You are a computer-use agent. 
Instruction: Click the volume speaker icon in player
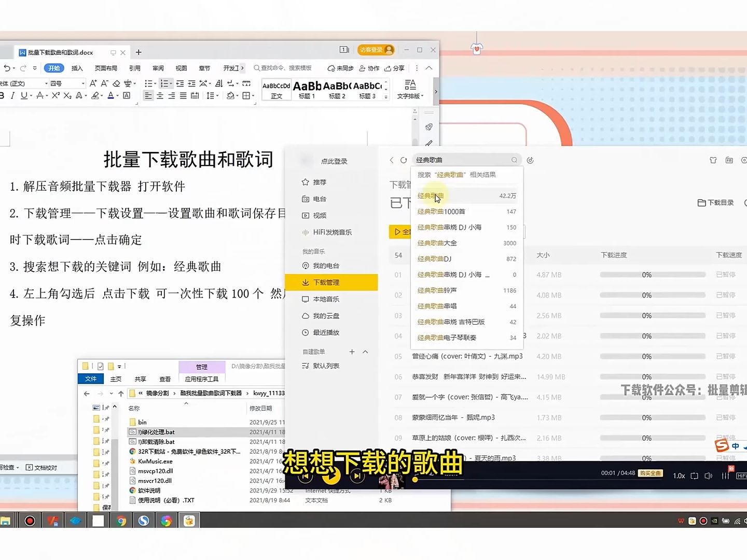(709, 475)
